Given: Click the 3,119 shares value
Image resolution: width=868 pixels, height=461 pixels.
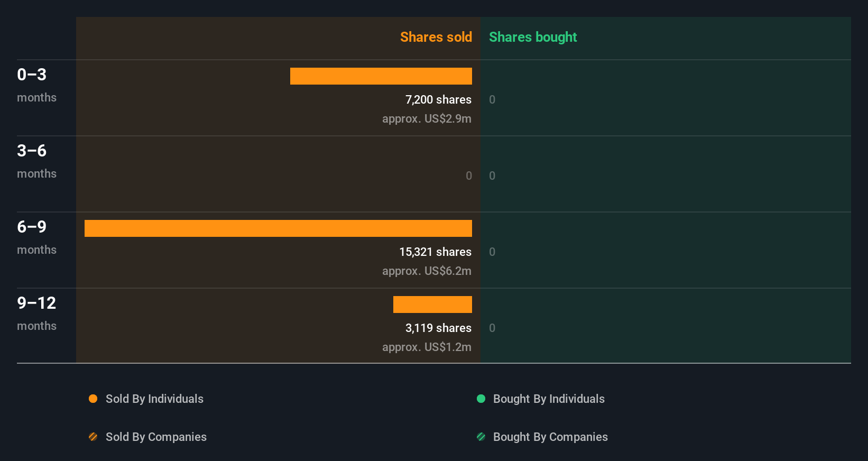Looking at the screenshot, I should (438, 328).
